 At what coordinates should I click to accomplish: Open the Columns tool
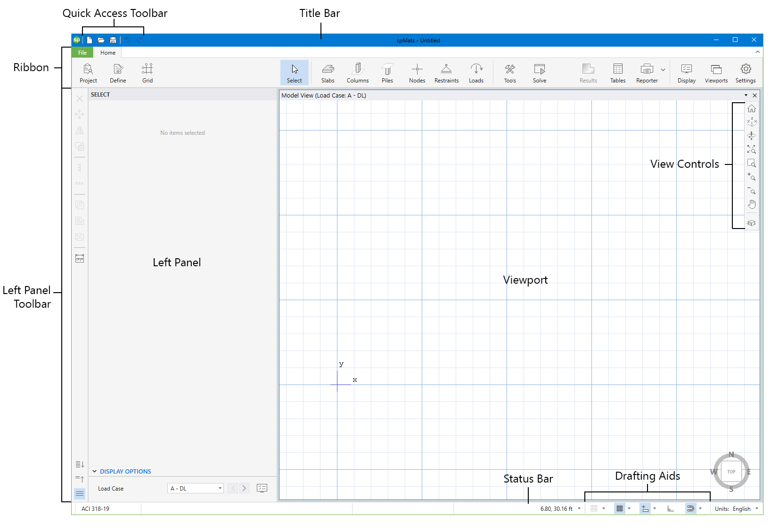point(358,72)
